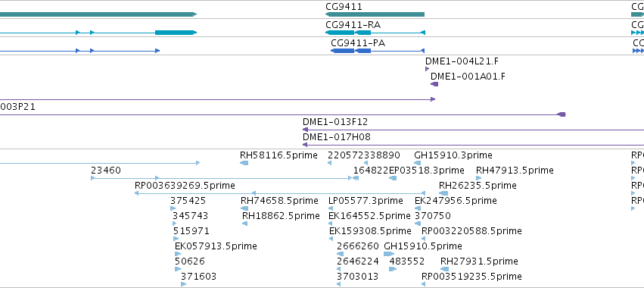
Task: Click the RH18862.5prime arrow marker
Action: click(x=244, y=224)
